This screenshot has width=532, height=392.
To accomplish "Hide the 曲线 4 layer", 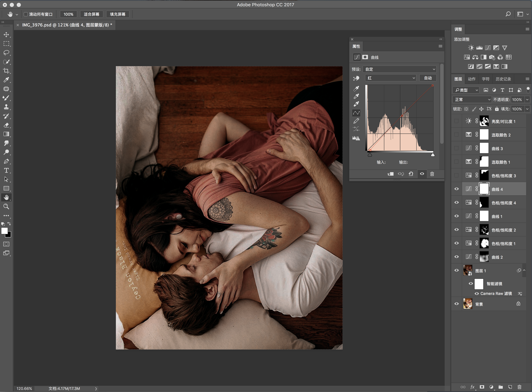I will pyautogui.click(x=456, y=189).
